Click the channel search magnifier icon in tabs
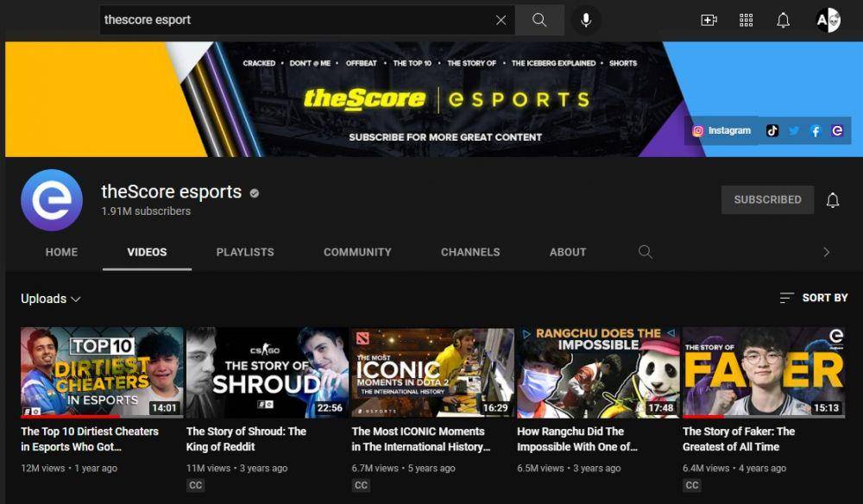The width and height of the screenshot is (863, 504). click(x=646, y=252)
